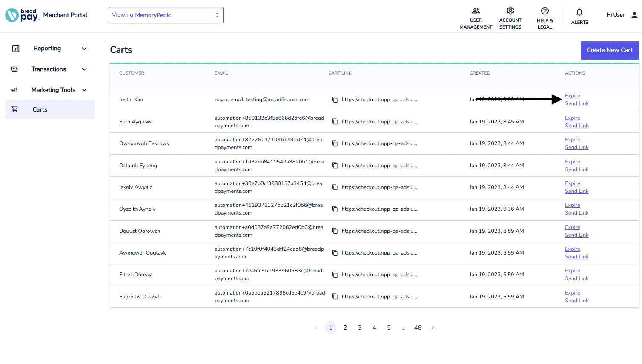This screenshot has width=642, height=364.
Task: Go to page 5
Action: (x=389, y=327)
